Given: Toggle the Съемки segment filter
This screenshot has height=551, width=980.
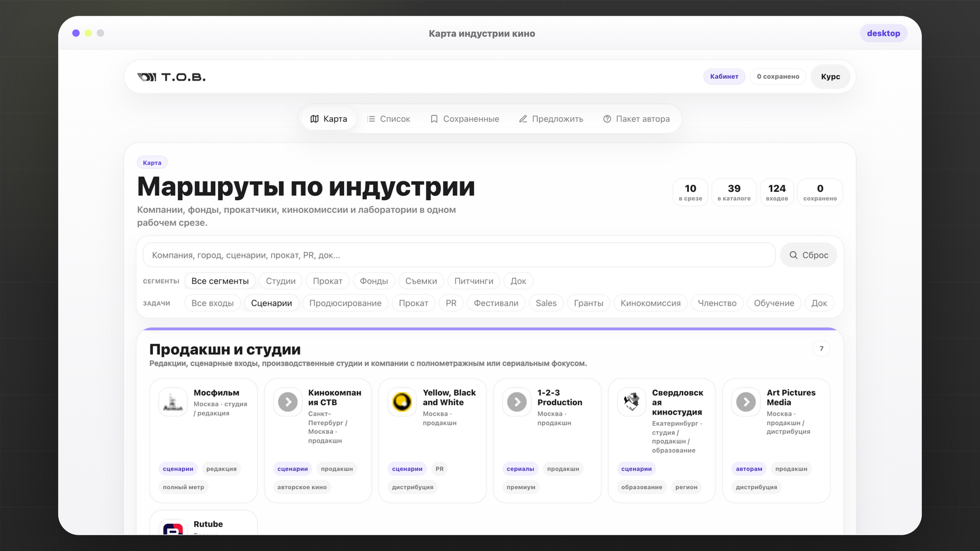Looking at the screenshot, I should [x=421, y=281].
